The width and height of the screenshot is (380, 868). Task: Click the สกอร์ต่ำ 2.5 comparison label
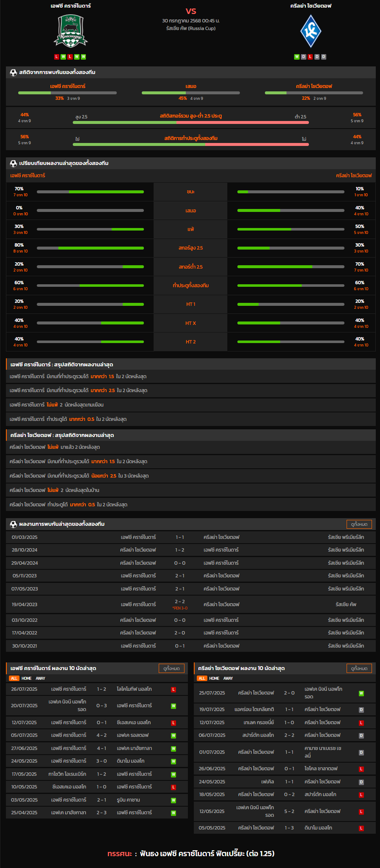click(191, 267)
